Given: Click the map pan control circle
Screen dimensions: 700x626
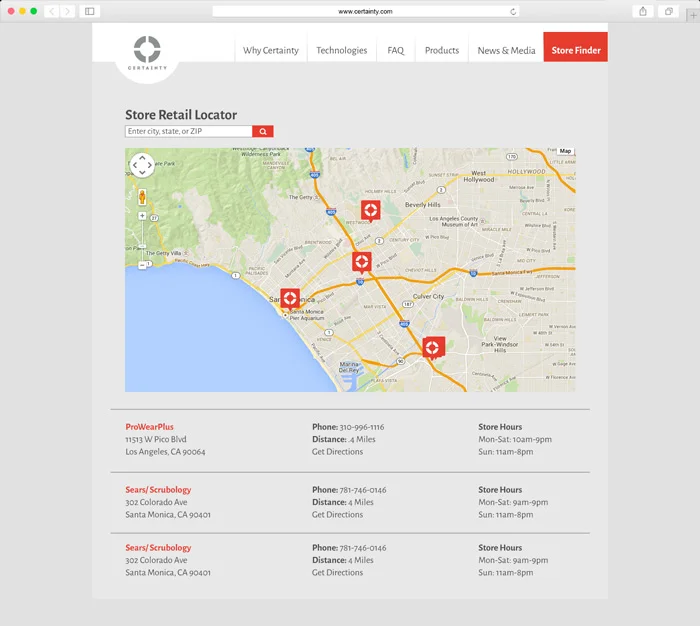Looking at the screenshot, I should coord(142,165).
